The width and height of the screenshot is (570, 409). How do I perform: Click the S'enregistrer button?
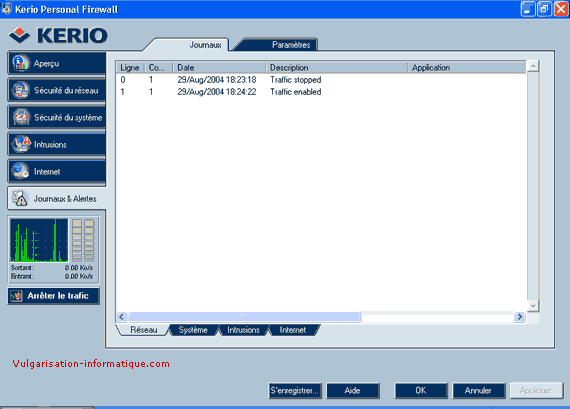[295, 391]
